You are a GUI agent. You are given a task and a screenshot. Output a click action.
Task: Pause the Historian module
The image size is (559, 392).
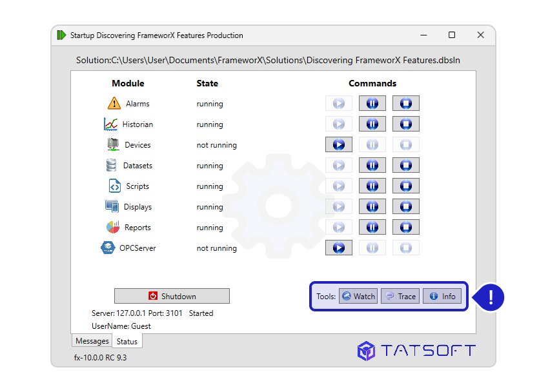tap(372, 124)
